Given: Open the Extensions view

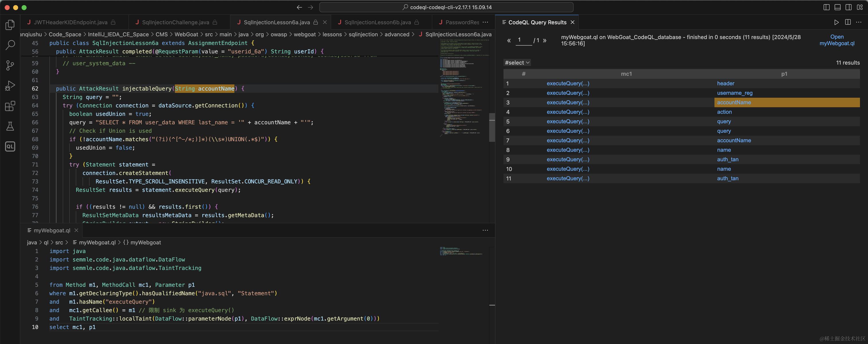Looking at the screenshot, I should pos(10,106).
